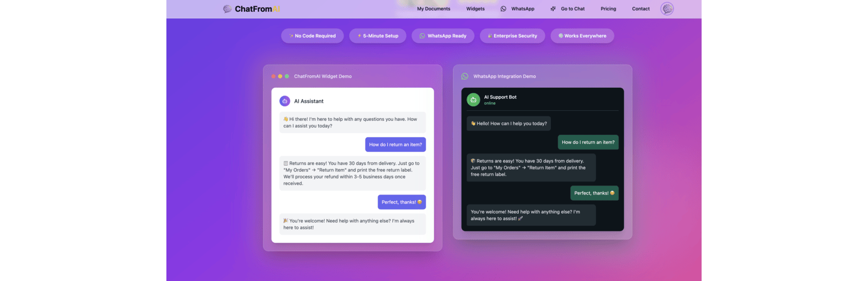Click the WhatsApp icon on Integration Demo header
This screenshot has width=868, height=281.
(x=464, y=76)
